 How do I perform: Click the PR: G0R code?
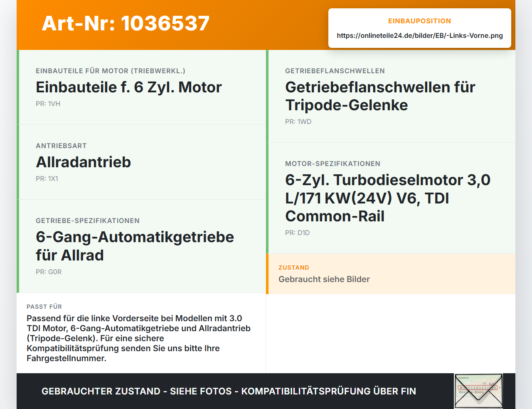click(x=49, y=272)
